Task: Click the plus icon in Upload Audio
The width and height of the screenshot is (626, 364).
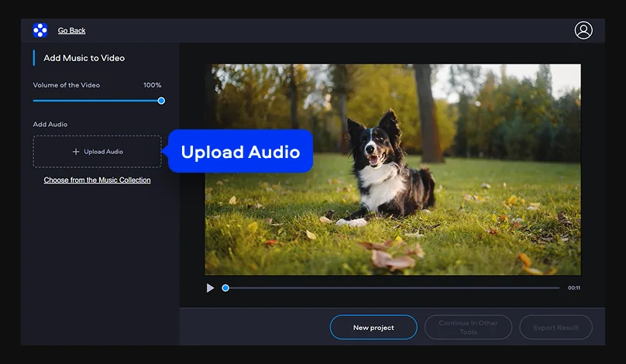Action: coord(76,152)
